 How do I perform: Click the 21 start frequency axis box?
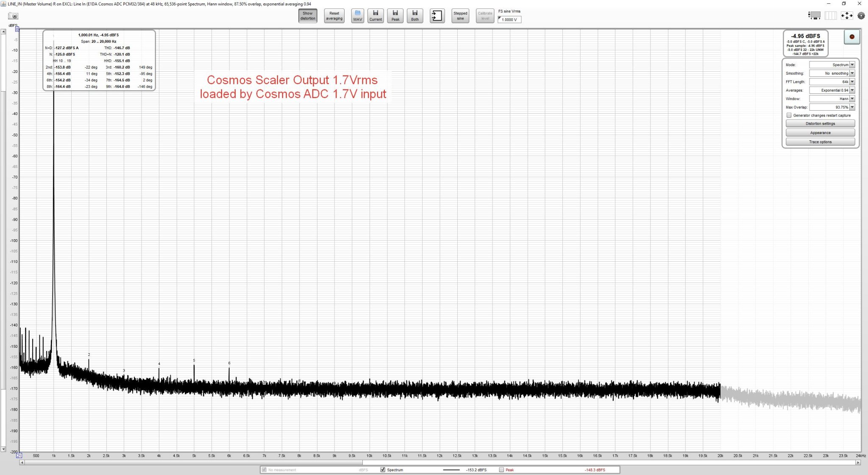click(x=19, y=455)
